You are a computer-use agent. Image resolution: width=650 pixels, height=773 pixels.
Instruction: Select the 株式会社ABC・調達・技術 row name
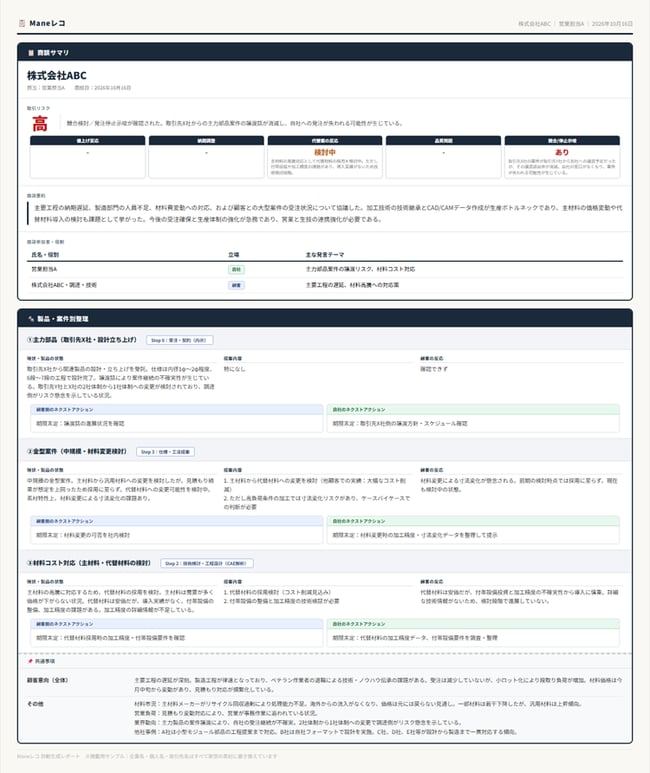click(64, 285)
